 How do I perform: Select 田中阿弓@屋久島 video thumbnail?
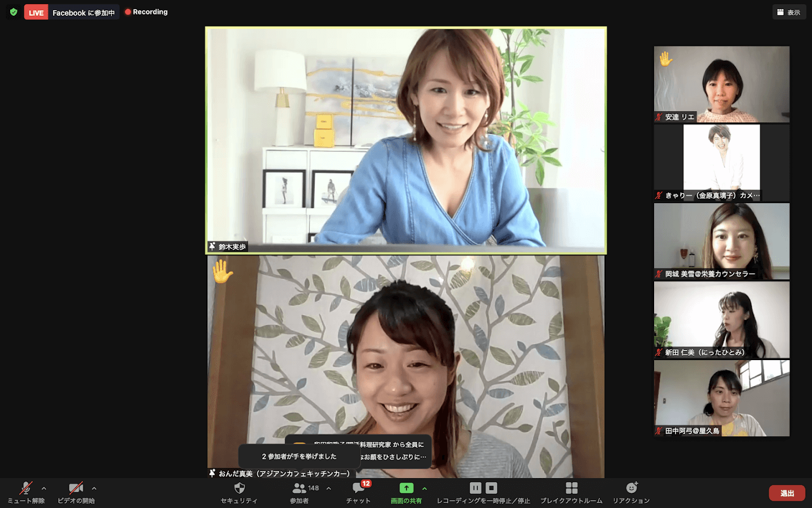click(722, 398)
